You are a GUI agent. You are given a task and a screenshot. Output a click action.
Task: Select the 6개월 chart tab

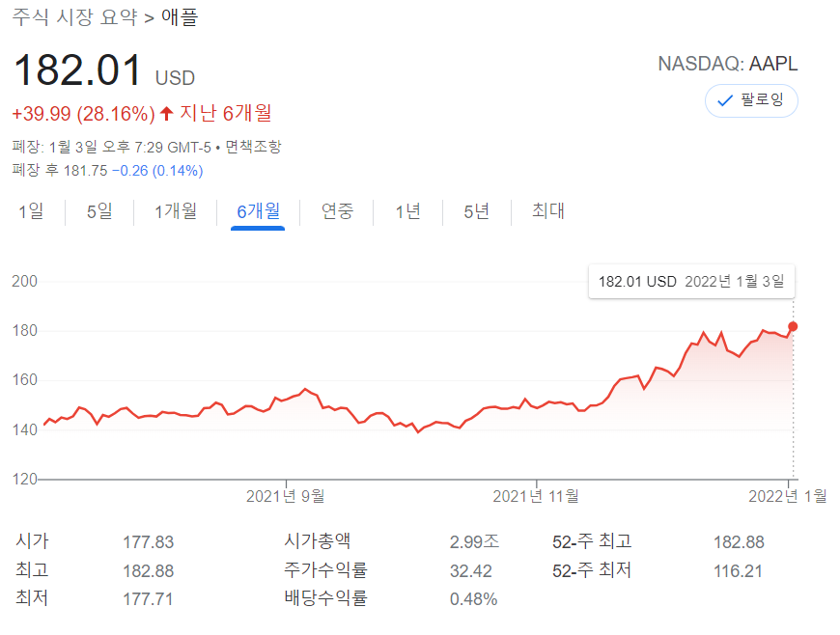[x=258, y=211]
